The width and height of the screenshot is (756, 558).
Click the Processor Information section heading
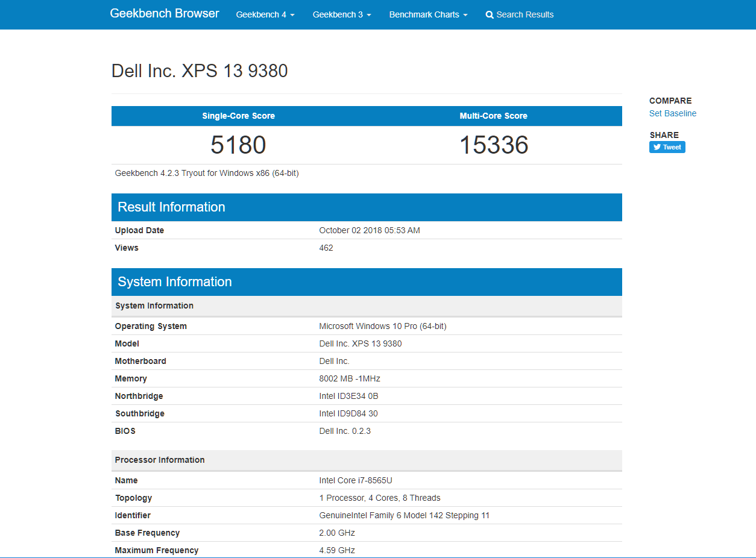tap(160, 460)
